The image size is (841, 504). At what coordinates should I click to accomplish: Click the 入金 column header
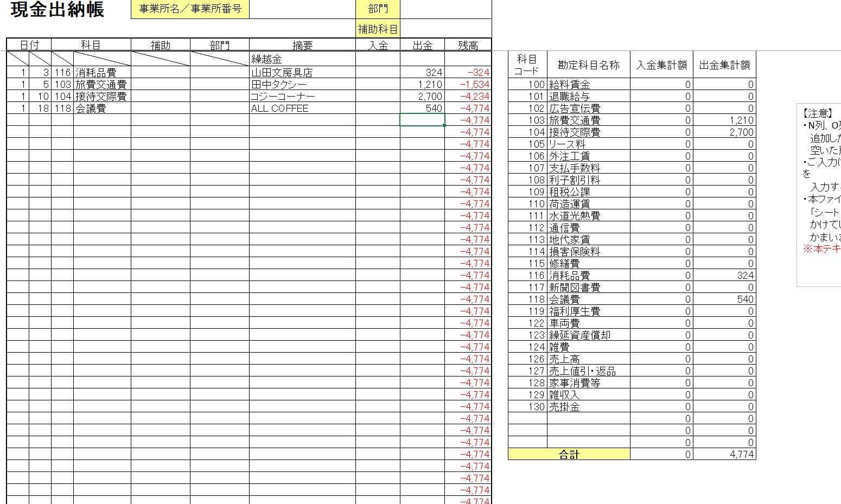point(378,45)
